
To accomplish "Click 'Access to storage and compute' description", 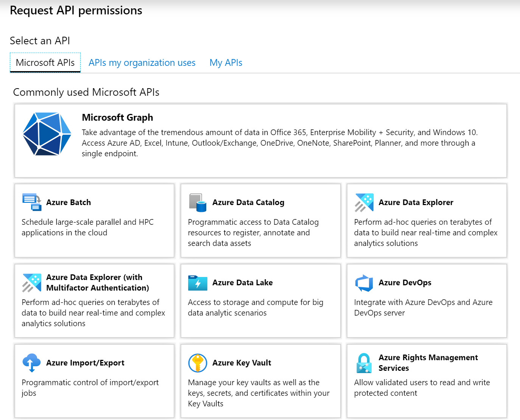I will (255, 308).
